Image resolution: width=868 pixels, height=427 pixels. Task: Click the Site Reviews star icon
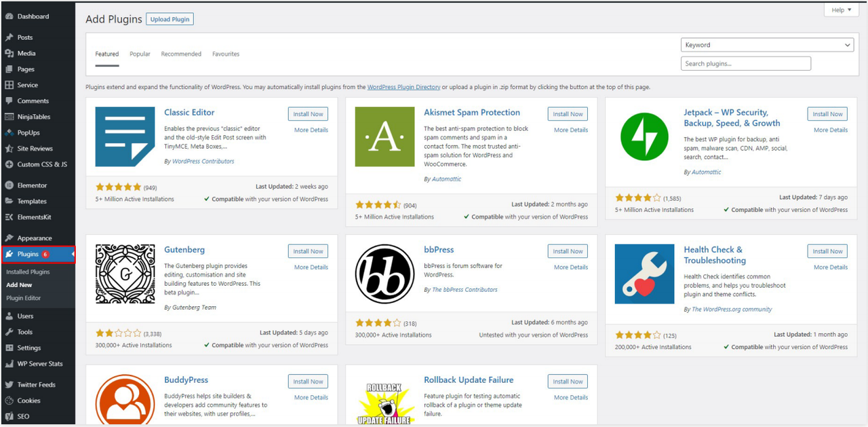pyautogui.click(x=9, y=148)
